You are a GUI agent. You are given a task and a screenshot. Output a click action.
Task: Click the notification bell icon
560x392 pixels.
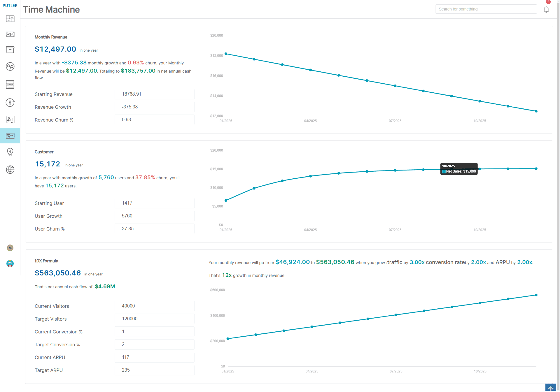point(546,9)
